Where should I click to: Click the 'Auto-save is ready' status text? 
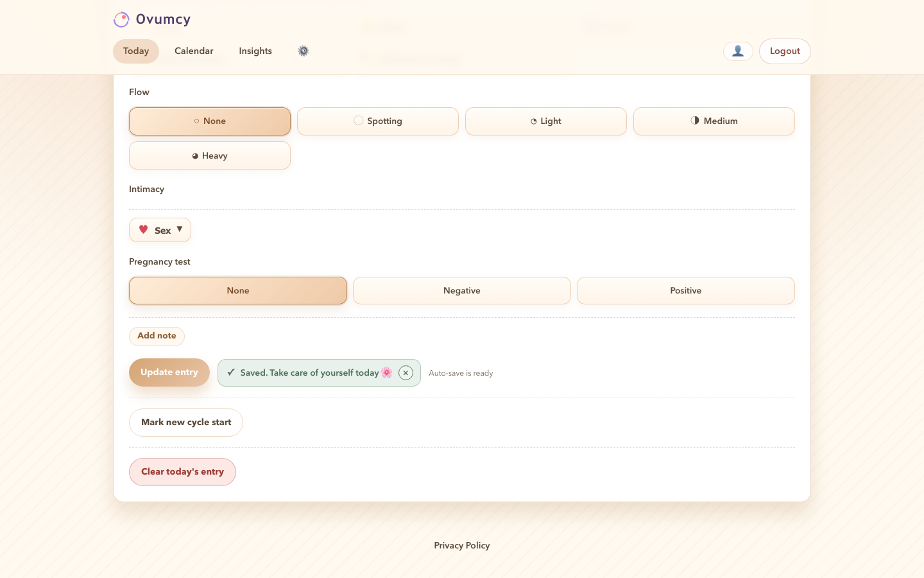[461, 373]
